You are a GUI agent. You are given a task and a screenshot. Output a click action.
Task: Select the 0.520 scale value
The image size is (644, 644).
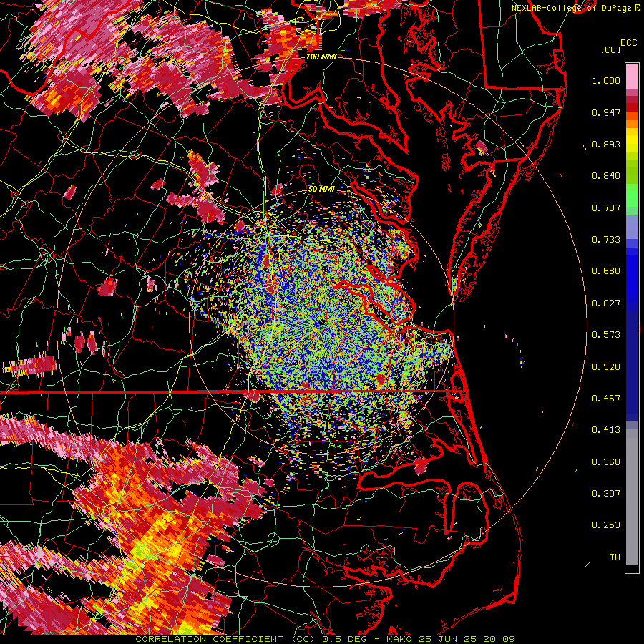[606, 367]
